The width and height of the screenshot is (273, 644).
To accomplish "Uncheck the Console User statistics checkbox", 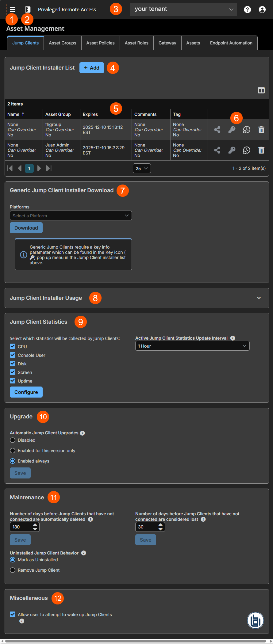I will (x=13, y=355).
